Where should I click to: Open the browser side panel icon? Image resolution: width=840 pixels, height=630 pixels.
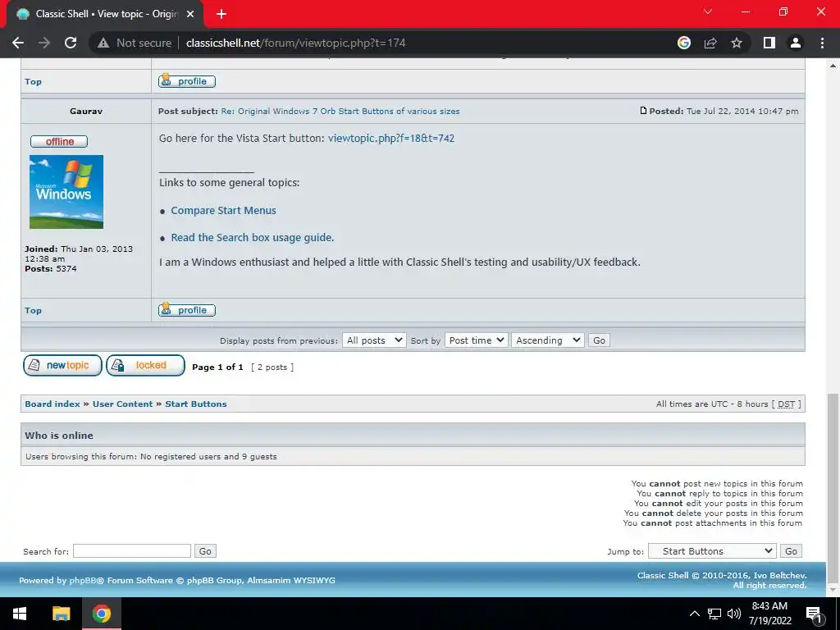click(769, 43)
